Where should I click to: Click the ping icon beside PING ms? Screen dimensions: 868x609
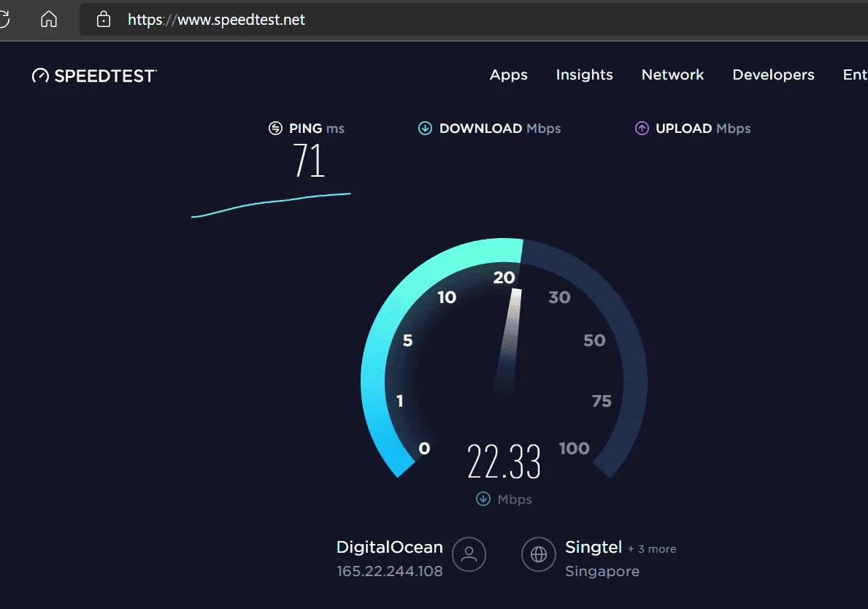click(275, 129)
